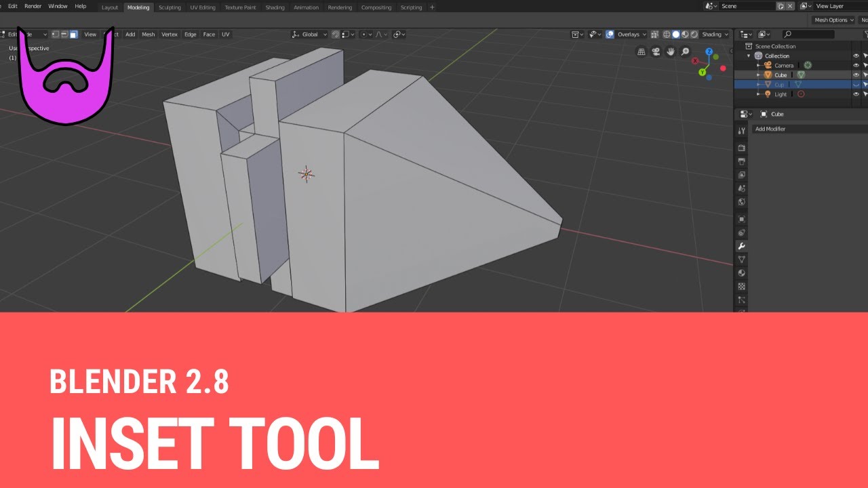Screen dimensions: 868x488
Task: Hide the Cube in the outliner
Action: coord(856,75)
